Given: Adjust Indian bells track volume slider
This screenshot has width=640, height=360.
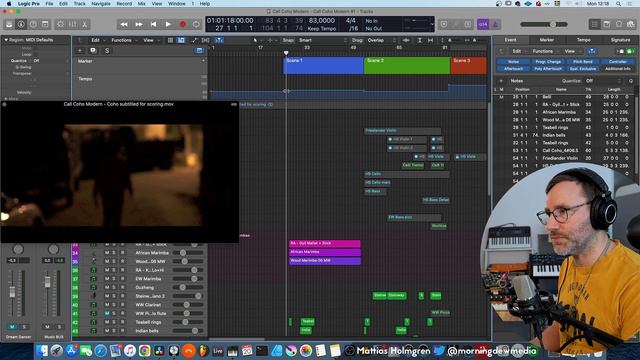Looking at the screenshot, I should (x=188, y=331).
